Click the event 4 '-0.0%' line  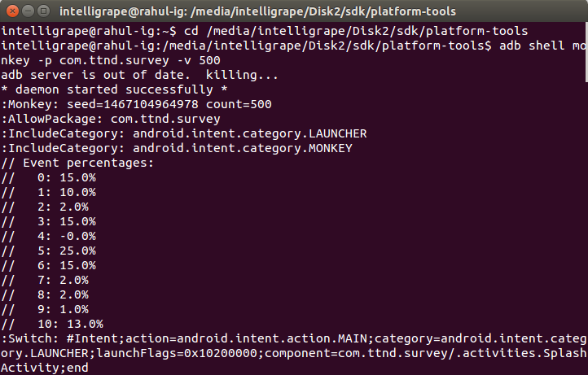(x=48, y=237)
